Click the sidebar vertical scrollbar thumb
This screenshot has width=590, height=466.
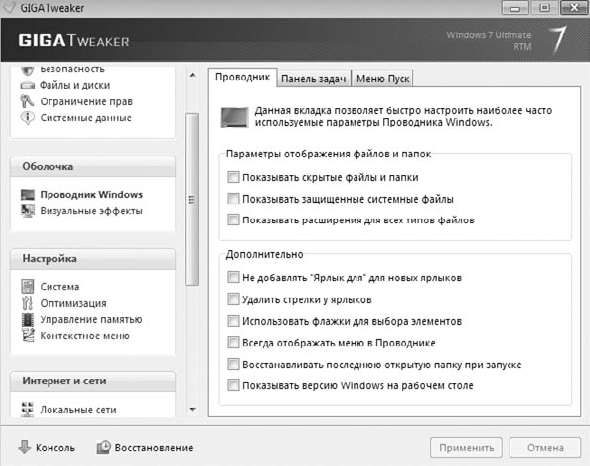[192, 199]
